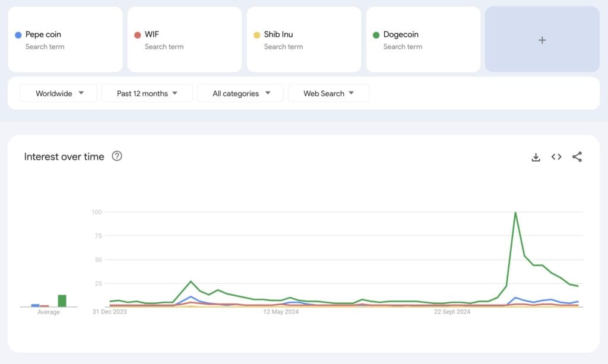The image size is (608, 364).
Task: Click the green Dogecoin average bar
Action: point(62,301)
